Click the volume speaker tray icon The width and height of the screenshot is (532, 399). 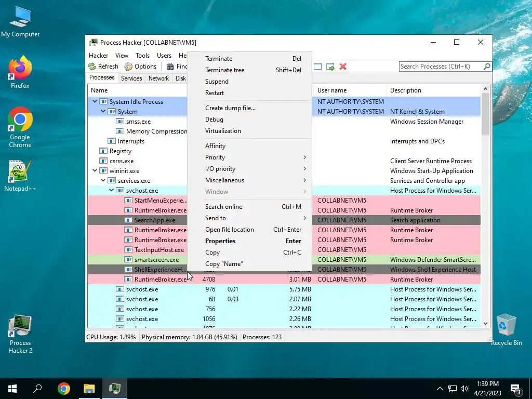pos(464,389)
